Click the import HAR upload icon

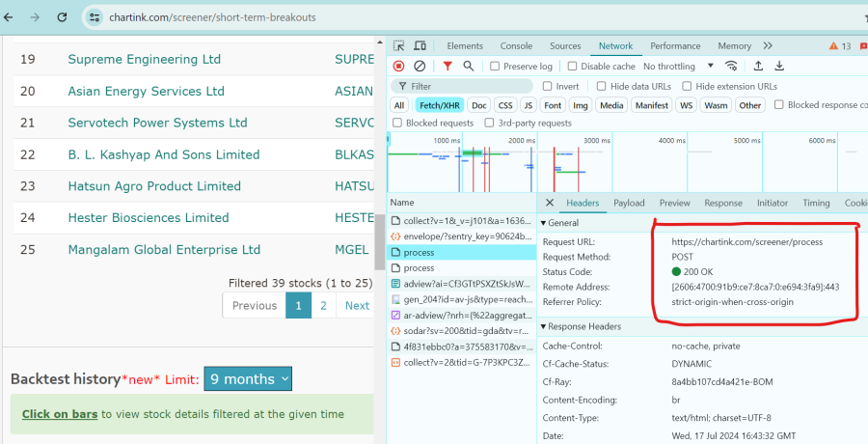(758, 66)
